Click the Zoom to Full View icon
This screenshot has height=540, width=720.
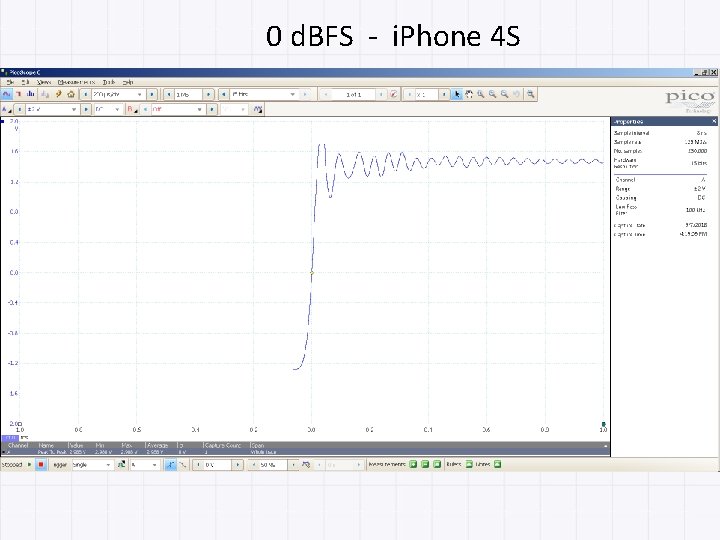(x=531, y=94)
